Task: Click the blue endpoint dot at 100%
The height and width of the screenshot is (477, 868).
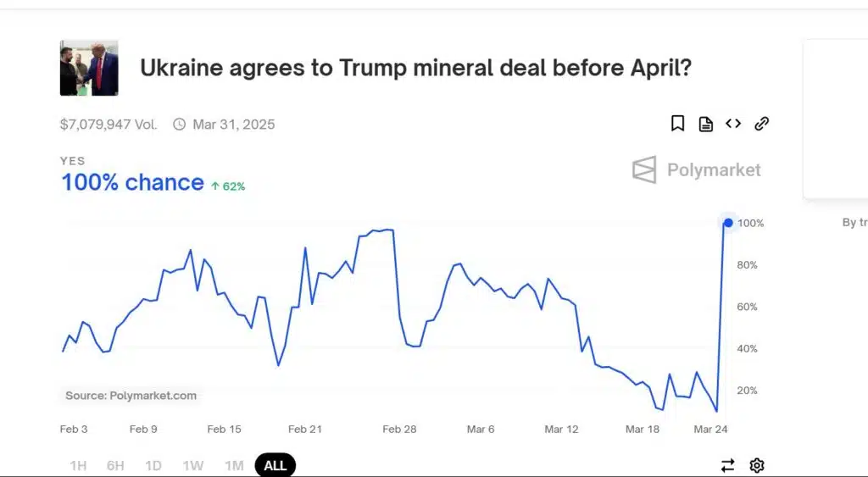Action: point(728,223)
